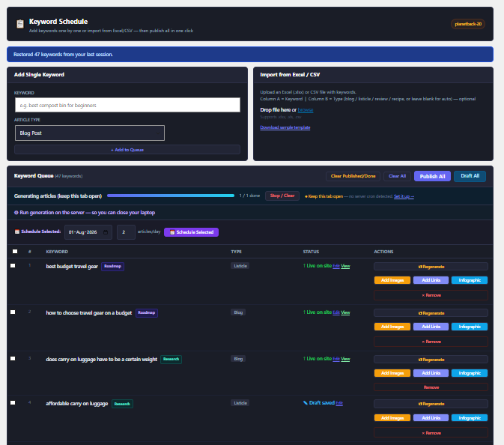Add Links to best budget travel gear

point(431,280)
